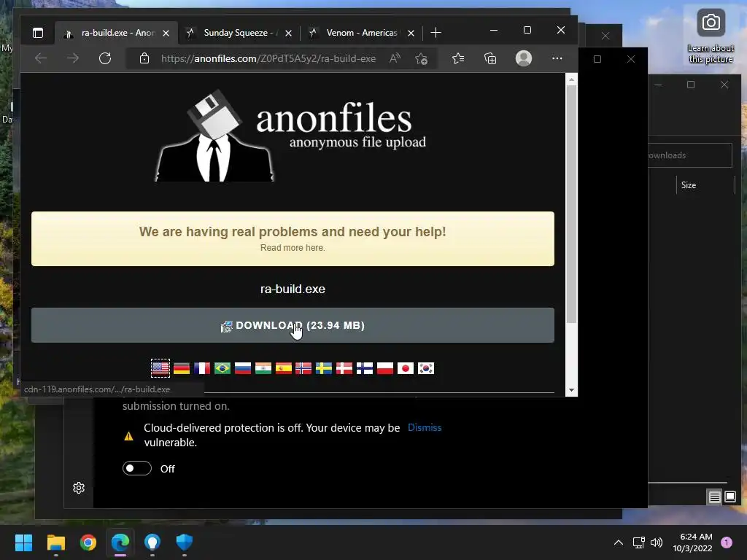Select the Japanese flag language

coord(406,368)
